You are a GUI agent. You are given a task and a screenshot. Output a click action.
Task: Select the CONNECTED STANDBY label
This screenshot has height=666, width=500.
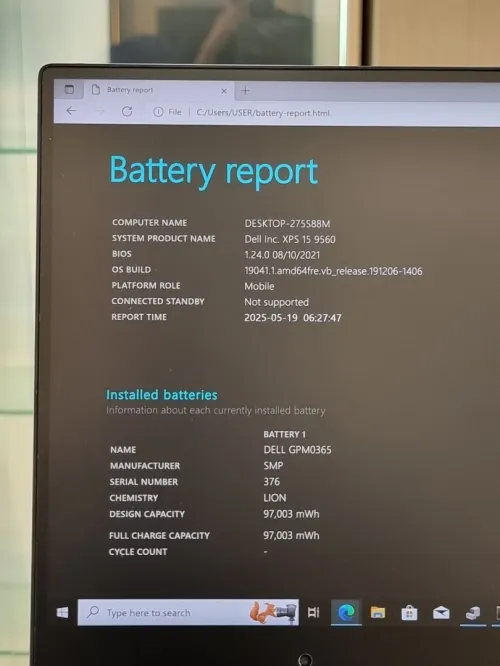[x=158, y=301]
